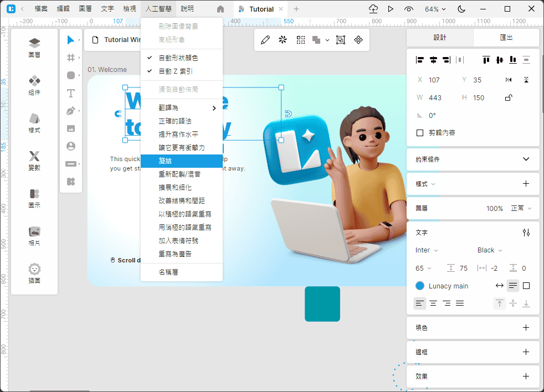Open the Inter font family dropdown
The image size is (544, 392).
point(427,250)
